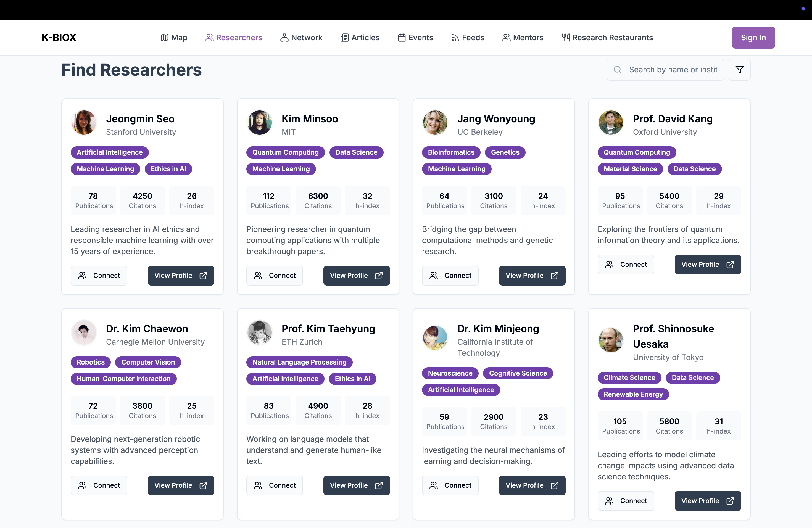Select the Natural Language Processing tag

point(299,362)
